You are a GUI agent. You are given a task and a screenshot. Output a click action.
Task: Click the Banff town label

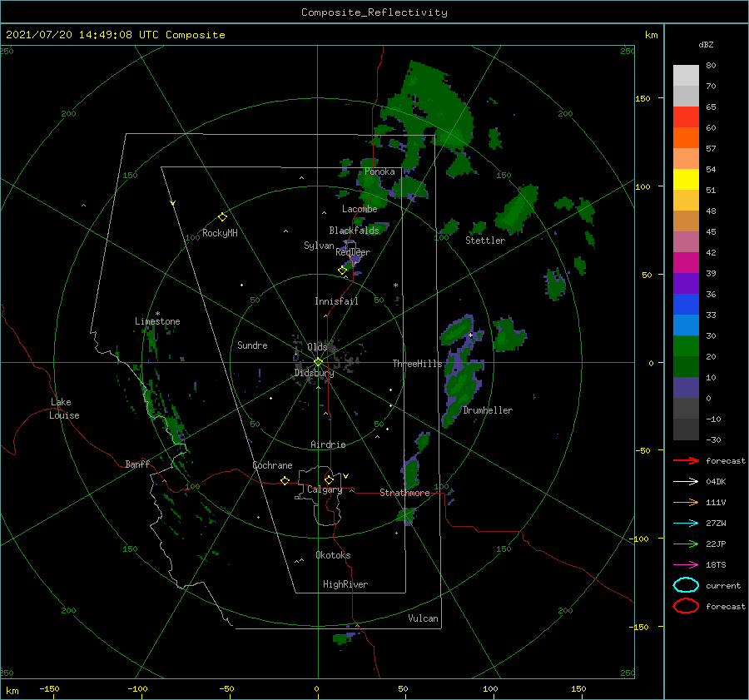click(137, 464)
